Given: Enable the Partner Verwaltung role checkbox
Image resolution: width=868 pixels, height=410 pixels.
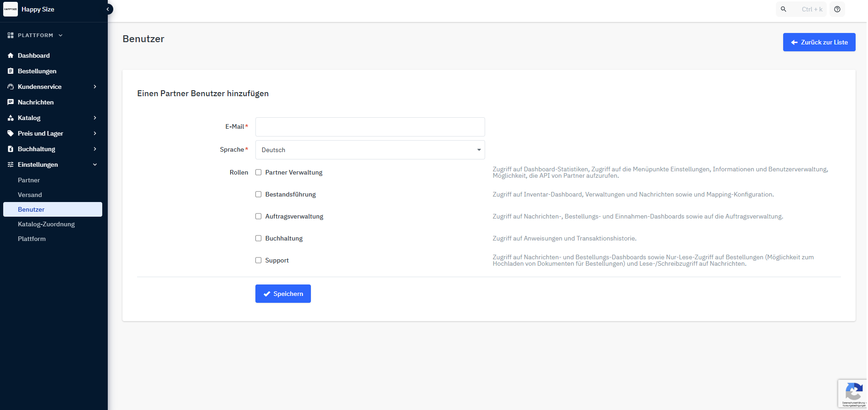Looking at the screenshot, I should coord(259,172).
